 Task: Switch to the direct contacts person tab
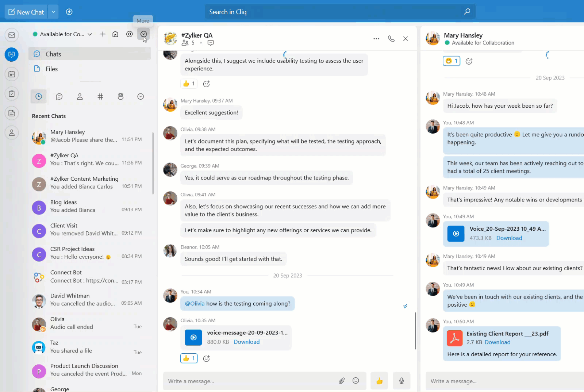tap(80, 96)
